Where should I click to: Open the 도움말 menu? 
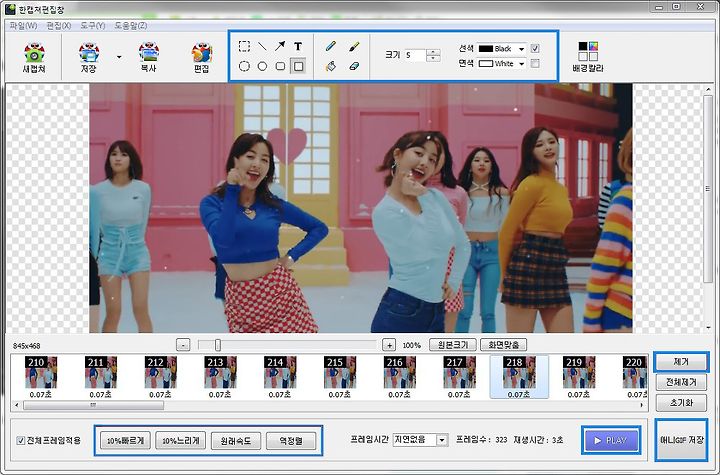point(130,26)
